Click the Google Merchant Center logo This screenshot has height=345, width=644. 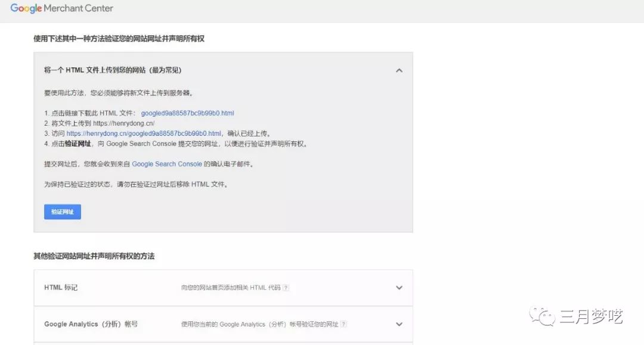point(61,8)
